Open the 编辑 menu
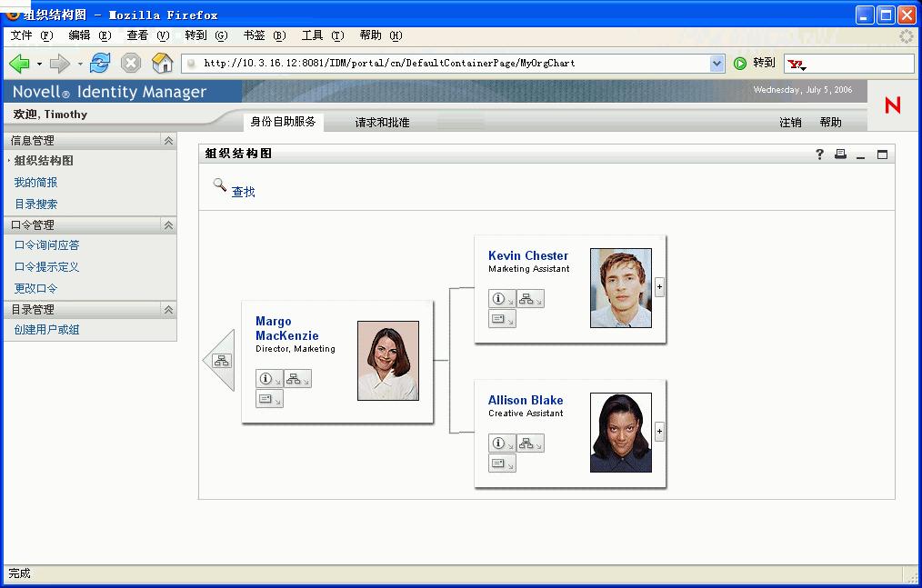Viewport: 922px width, 588px height. (x=89, y=35)
